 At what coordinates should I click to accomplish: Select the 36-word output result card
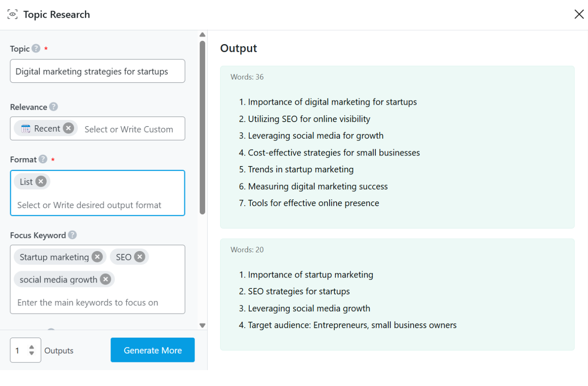397,147
